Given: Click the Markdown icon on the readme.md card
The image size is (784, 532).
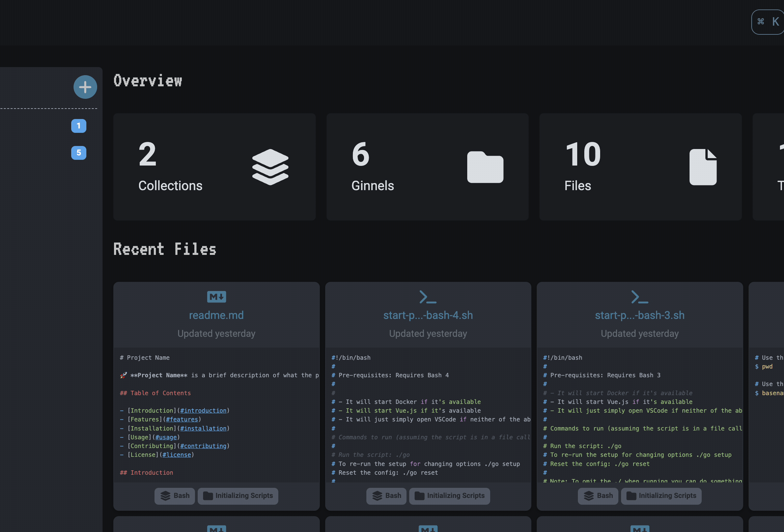Looking at the screenshot, I should pos(216,297).
